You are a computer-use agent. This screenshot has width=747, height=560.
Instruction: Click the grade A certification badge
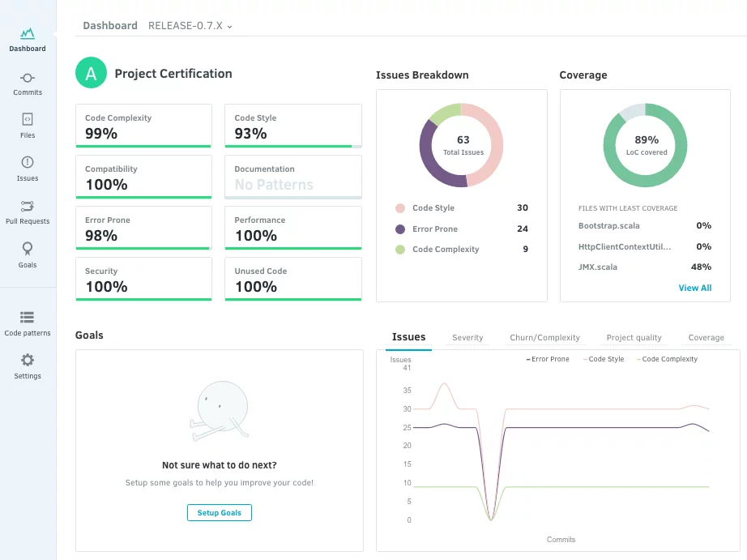coord(91,74)
